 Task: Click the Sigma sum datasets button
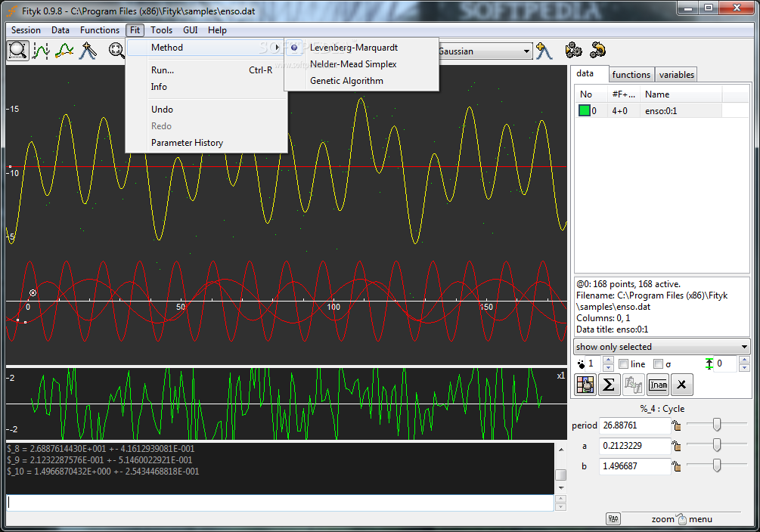pos(610,385)
